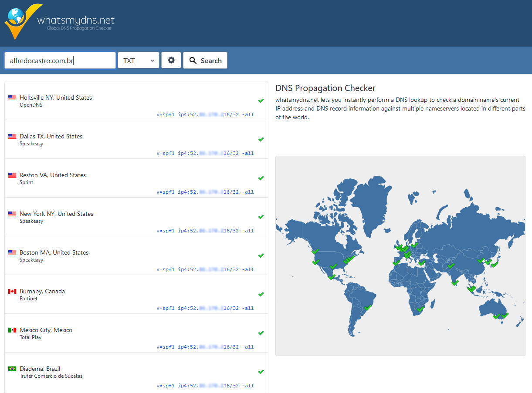This screenshot has height=393, width=532.
Task: Click the green checkmark for Dallas TX
Action: point(261,139)
